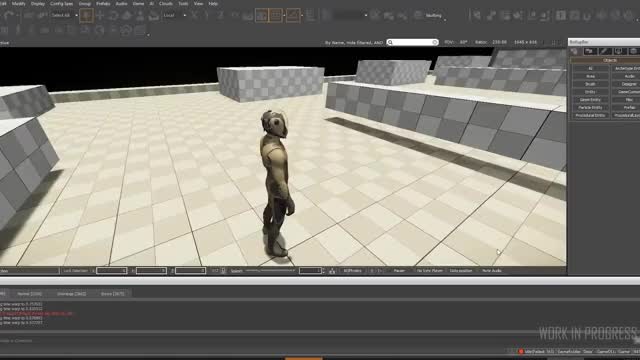This screenshot has height=360, width=640.
Task: Click the Brush button in Objects panel
Action: point(590,84)
